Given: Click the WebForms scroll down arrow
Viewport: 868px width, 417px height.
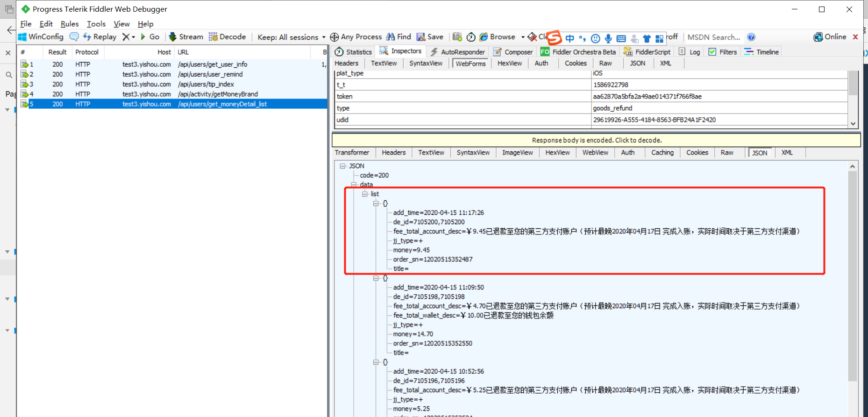Looking at the screenshot, I should [853, 124].
